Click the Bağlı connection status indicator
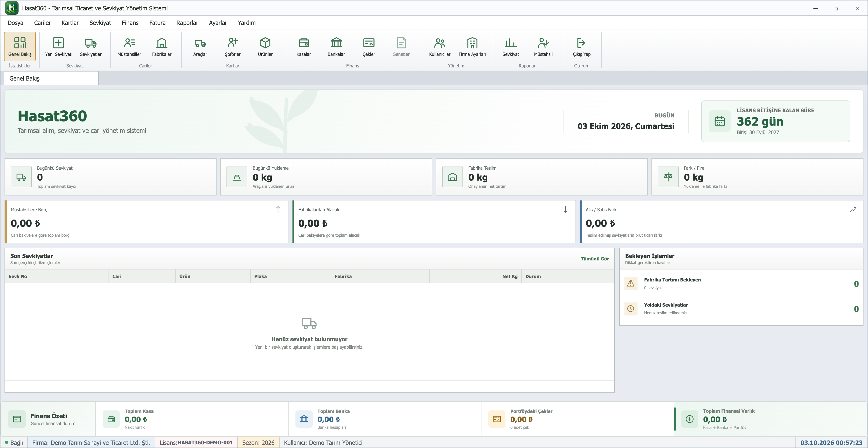 click(x=14, y=443)
